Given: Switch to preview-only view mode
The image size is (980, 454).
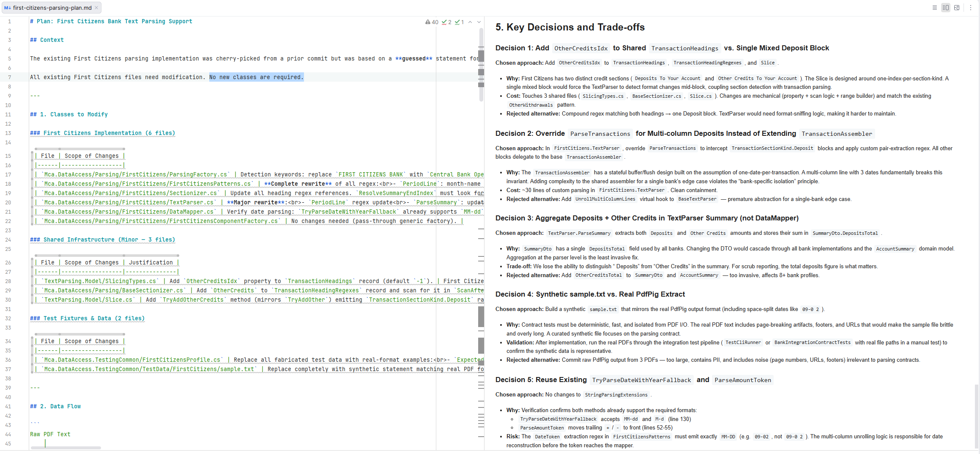Looking at the screenshot, I should (957, 8).
